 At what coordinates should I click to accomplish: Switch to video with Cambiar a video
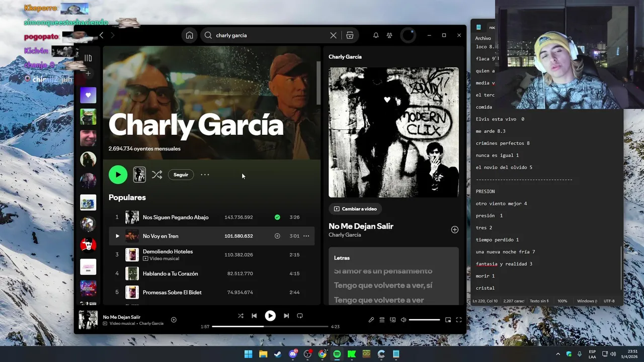tap(355, 209)
